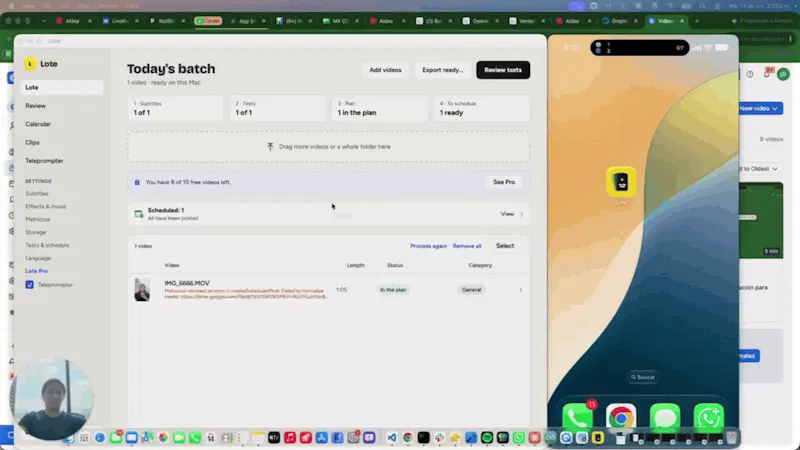
Task: Click the Texts 1 of 1 step card
Action: [x=277, y=108]
